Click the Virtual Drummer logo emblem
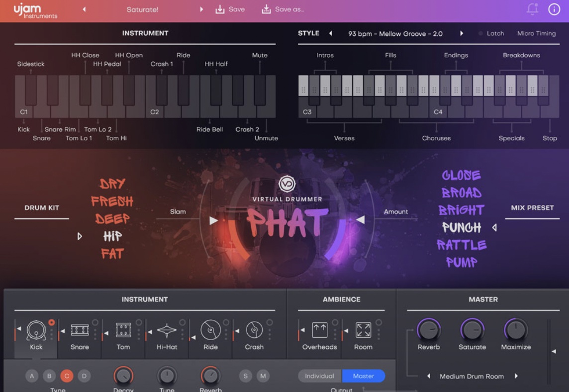This screenshot has height=392, width=569. coord(287,184)
